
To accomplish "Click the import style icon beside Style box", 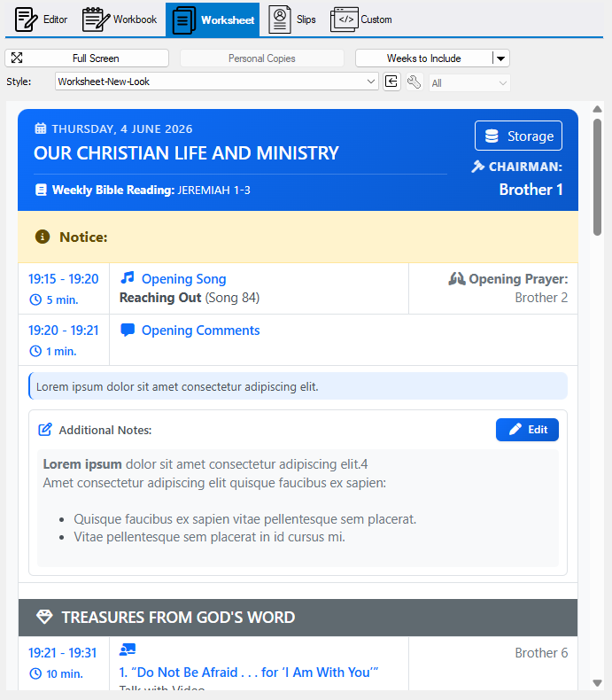I will point(391,82).
